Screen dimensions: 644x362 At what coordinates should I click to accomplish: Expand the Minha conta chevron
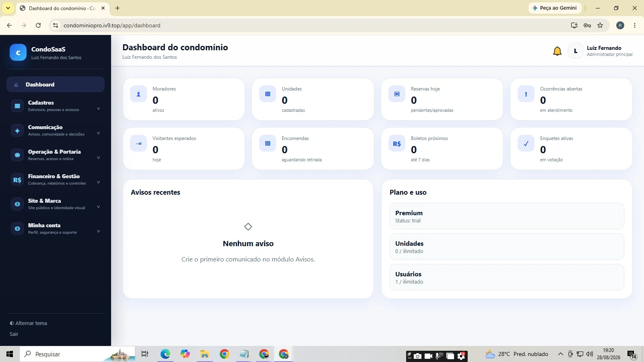pyautogui.click(x=98, y=231)
